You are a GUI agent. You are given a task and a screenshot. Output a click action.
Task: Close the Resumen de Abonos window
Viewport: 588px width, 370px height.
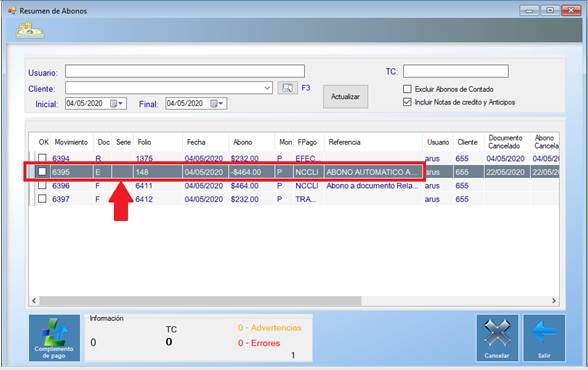571,10
